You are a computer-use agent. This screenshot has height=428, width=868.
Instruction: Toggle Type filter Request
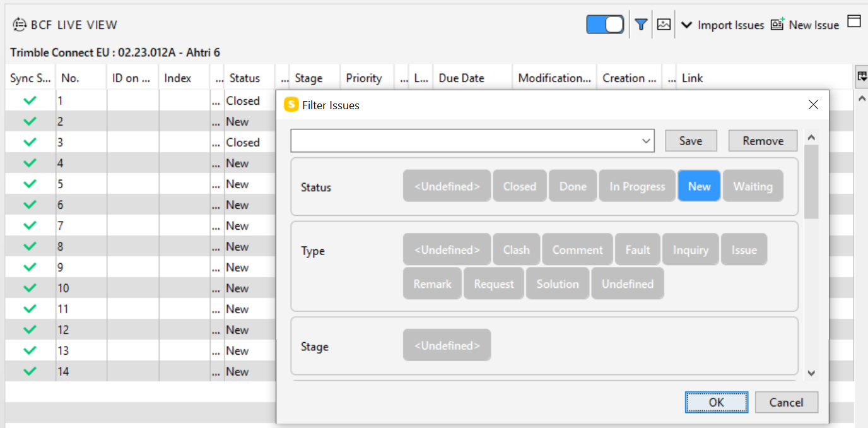(494, 284)
